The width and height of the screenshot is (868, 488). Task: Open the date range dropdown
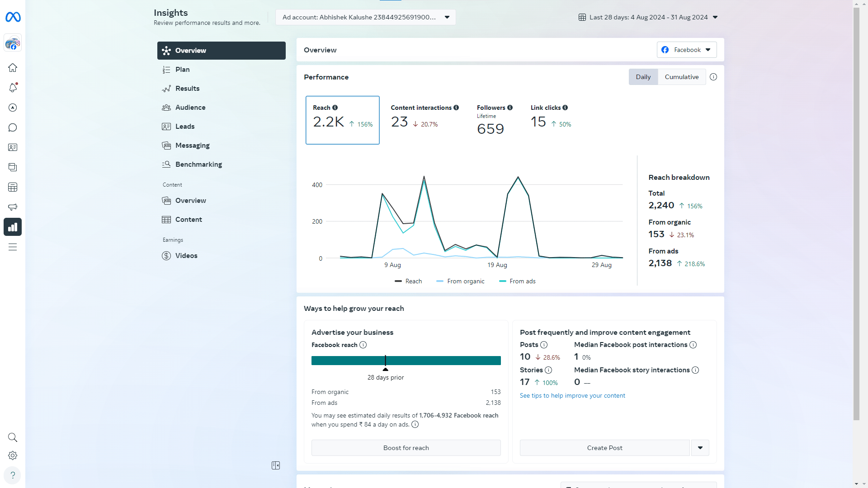[x=648, y=17]
